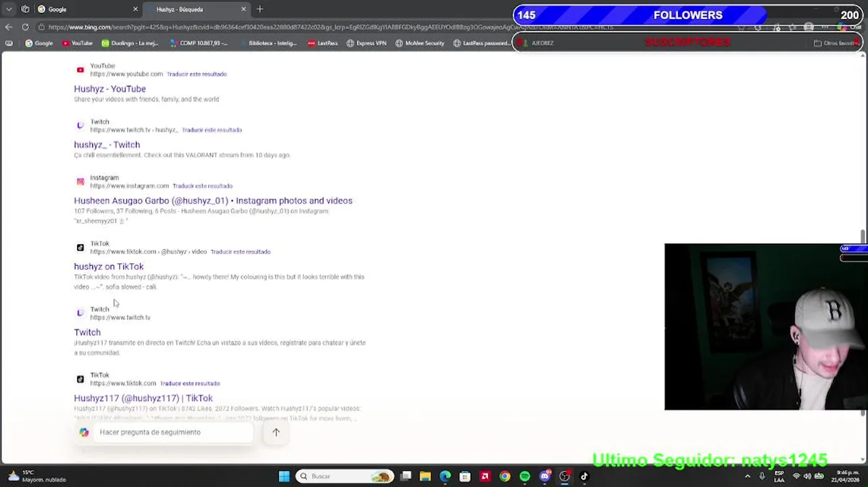The width and height of the screenshot is (868, 487).
Task: Open Google Chrome from the taskbar
Action: point(505,476)
